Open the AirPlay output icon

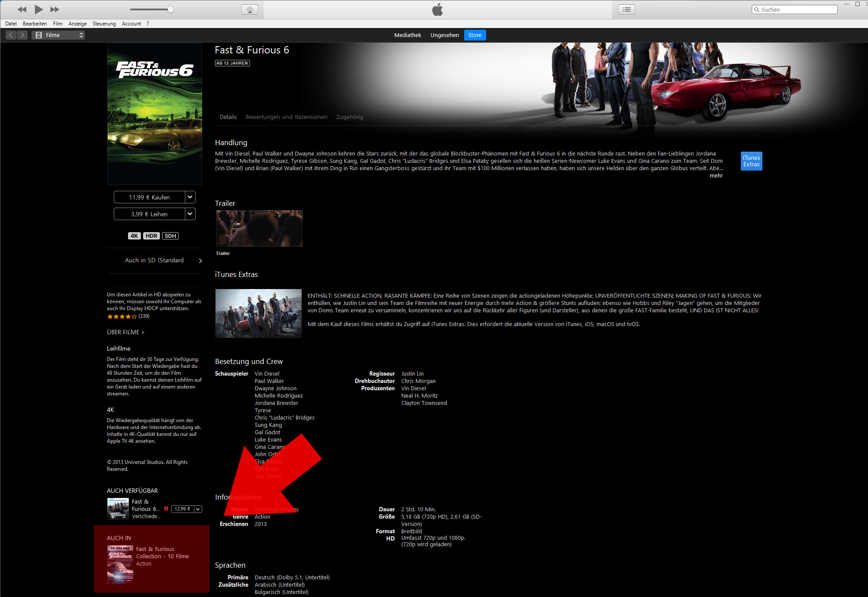pyautogui.click(x=250, y=9)
